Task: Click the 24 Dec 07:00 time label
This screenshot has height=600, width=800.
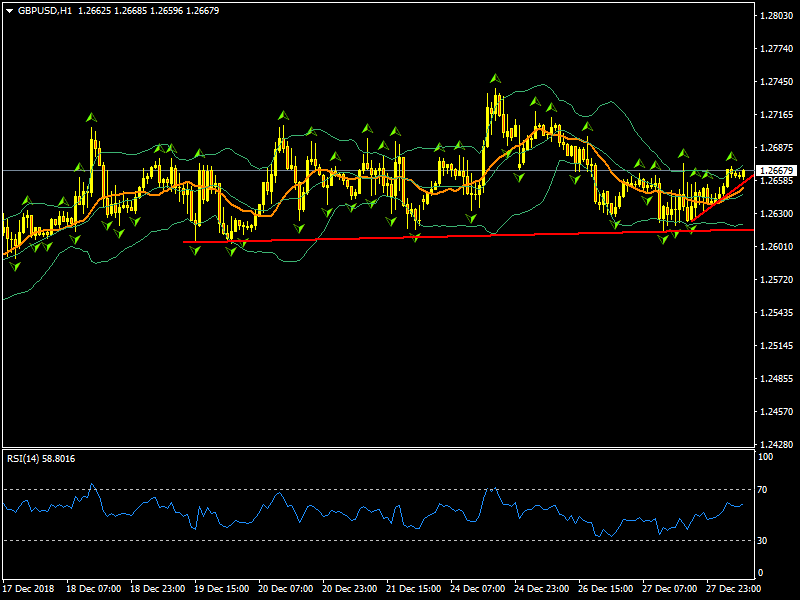Action: coord(478,589)
